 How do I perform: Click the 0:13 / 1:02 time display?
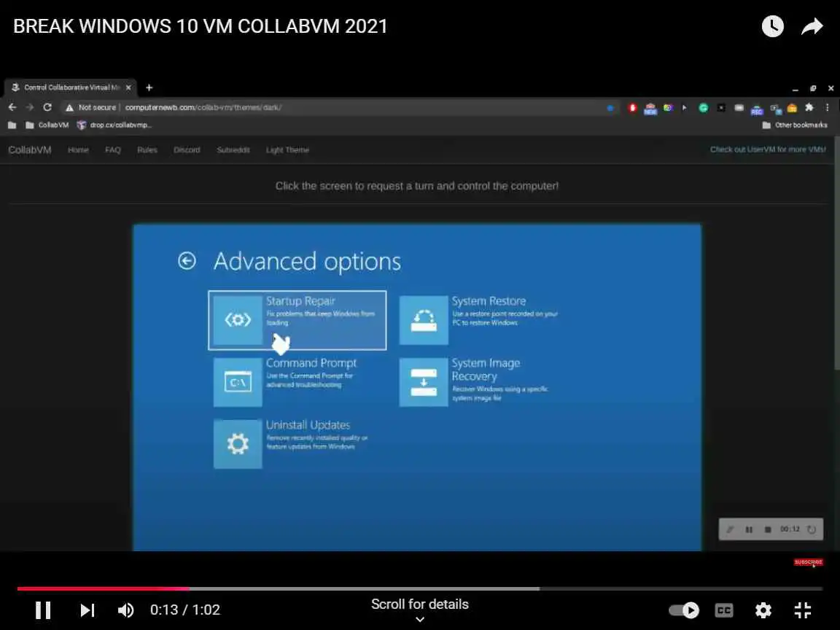coord(185,610)
